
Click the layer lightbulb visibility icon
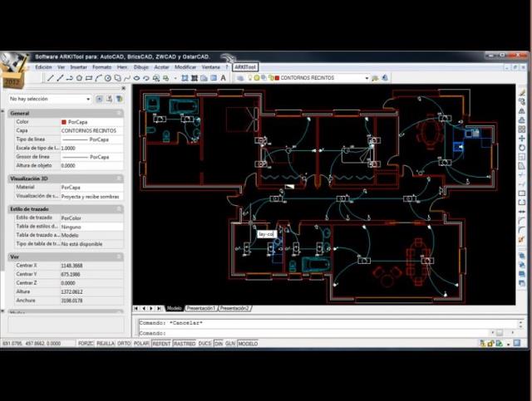(250, 78)
